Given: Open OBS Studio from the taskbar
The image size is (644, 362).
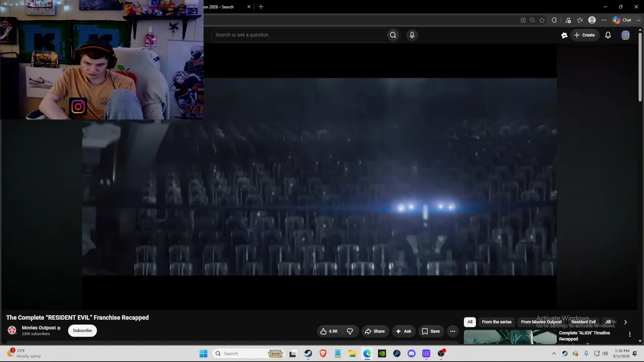Looking at the screenshot, I should point(441,353).
